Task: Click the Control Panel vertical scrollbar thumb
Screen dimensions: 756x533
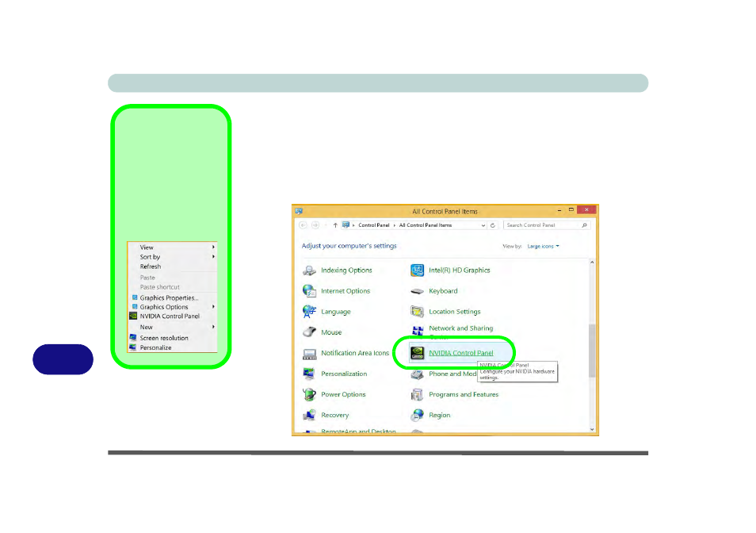Action: [x=592, y=351]
